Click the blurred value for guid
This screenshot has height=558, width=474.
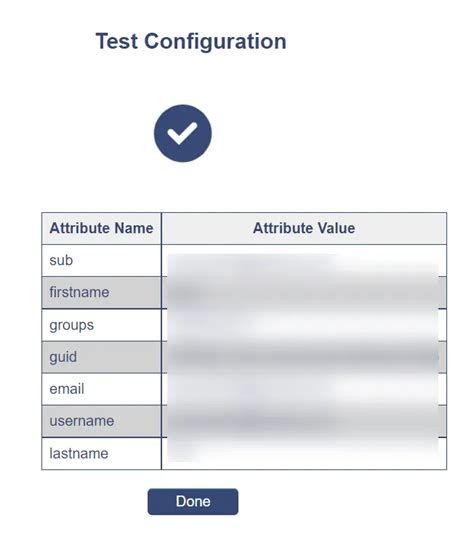click(x=304, y=357)
